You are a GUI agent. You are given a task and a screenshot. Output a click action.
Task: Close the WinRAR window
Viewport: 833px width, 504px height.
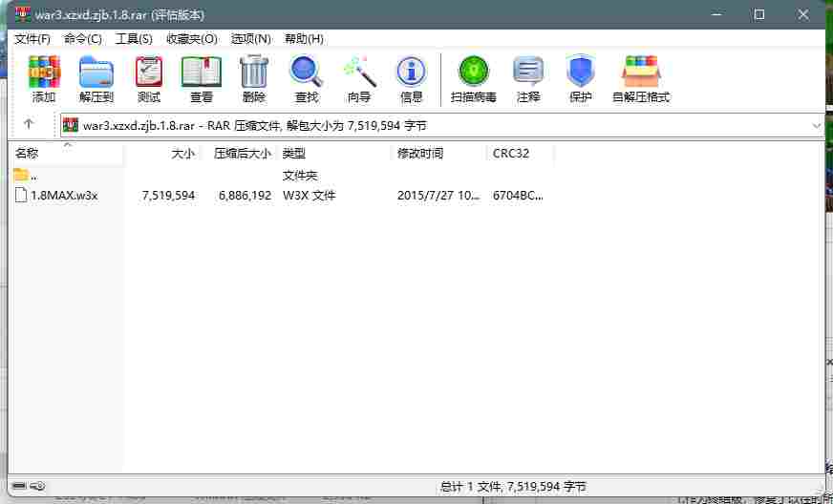point(803,14)
